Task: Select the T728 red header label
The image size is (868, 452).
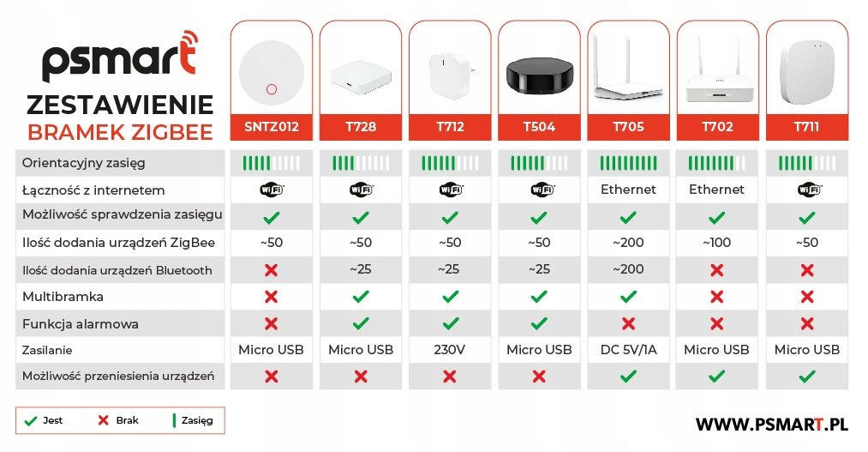Action: (x=360, y=127)
